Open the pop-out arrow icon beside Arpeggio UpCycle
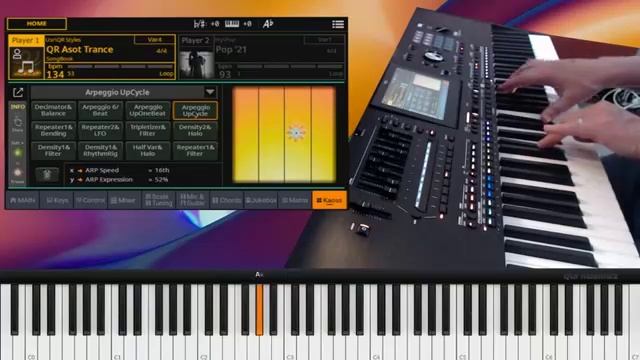The height and width of the screenshot is (360, 640). tap(18, 93)
